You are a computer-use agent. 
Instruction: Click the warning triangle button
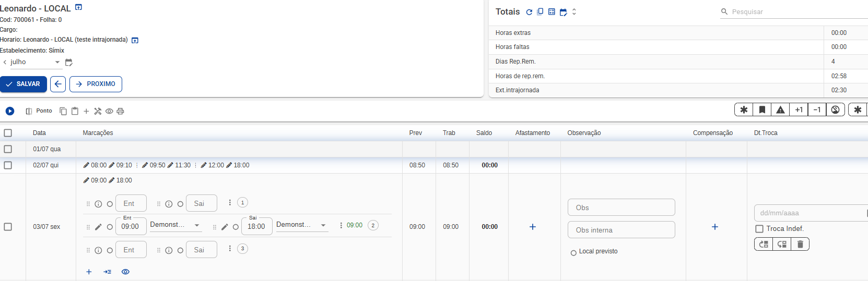coord(780,109)
